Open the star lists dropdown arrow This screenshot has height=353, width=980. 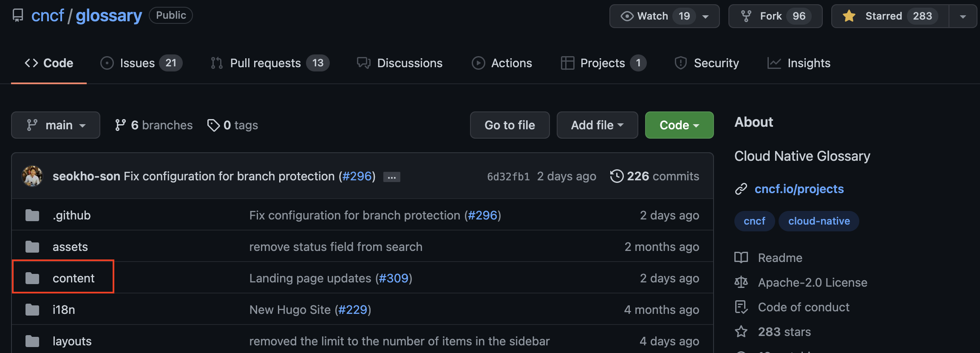[x=963, y=16]
